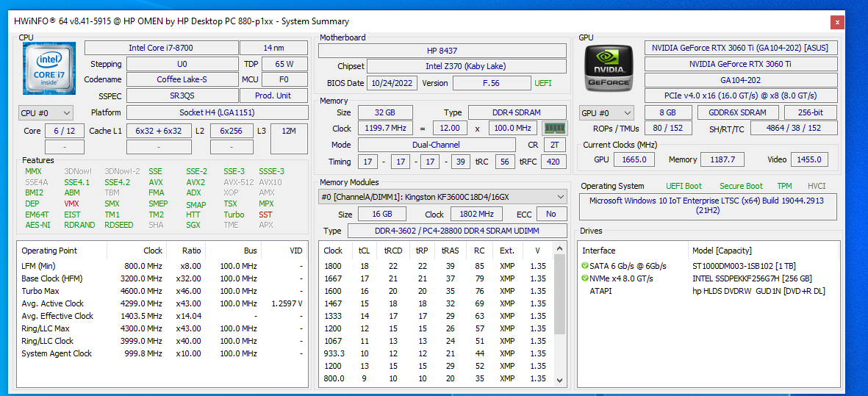The image size is (868, 396).
Task: Click the Microsoft Windows 10 operating system box
Action: tap(708, 206)
